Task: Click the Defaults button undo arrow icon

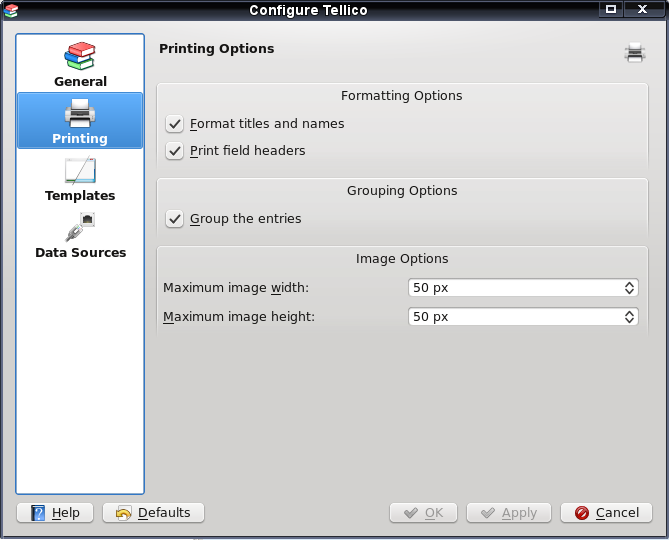Action: (123, 513)
